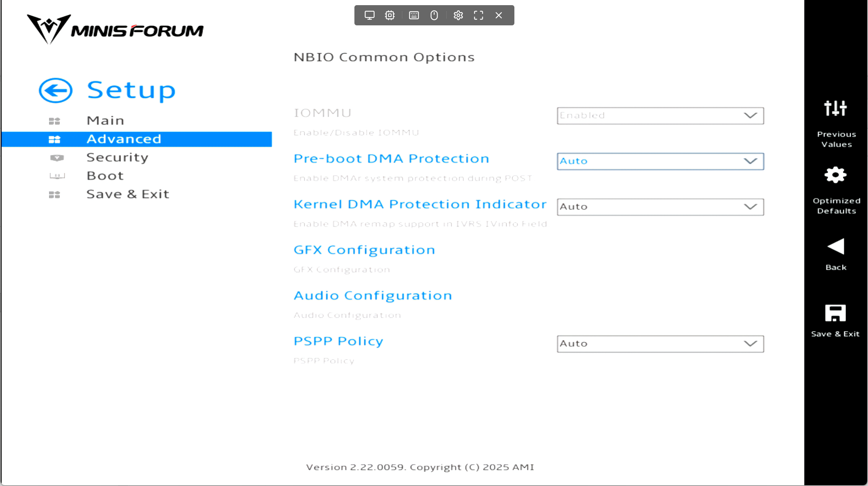
Task: Open settings gear in top toolbar
Action: pyautogui.click(x=458, y=15)
